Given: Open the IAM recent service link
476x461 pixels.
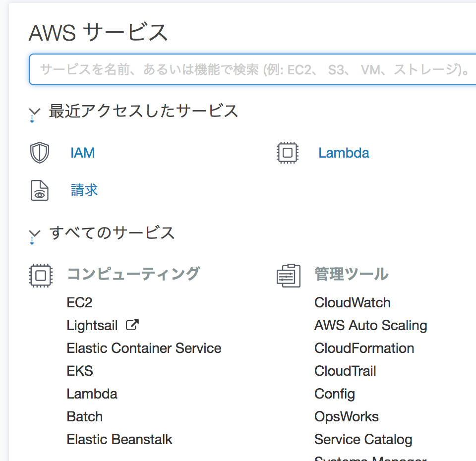Looking at the screenshot, I should [x=83, y=153].
